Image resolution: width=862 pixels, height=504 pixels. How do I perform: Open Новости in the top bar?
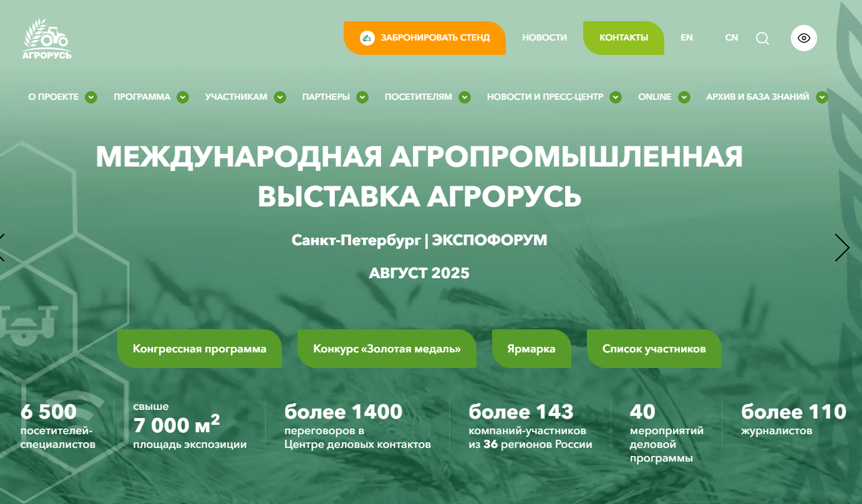(545, 38)
